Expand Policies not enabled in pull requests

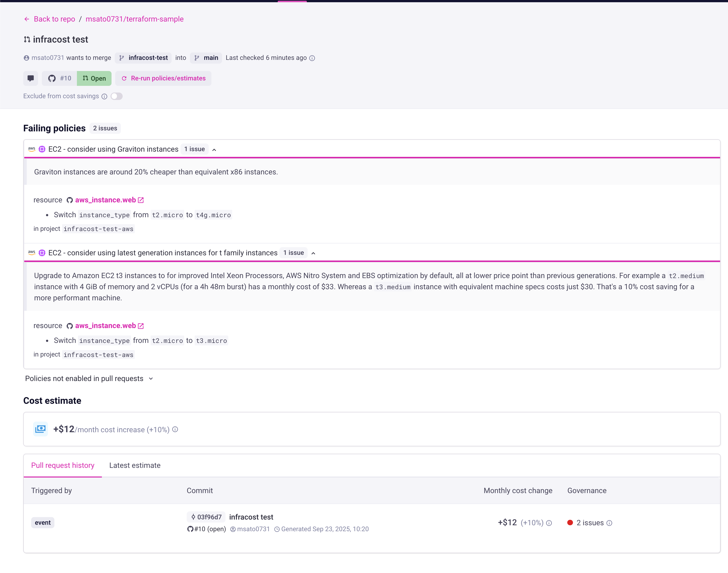[89, 379]
